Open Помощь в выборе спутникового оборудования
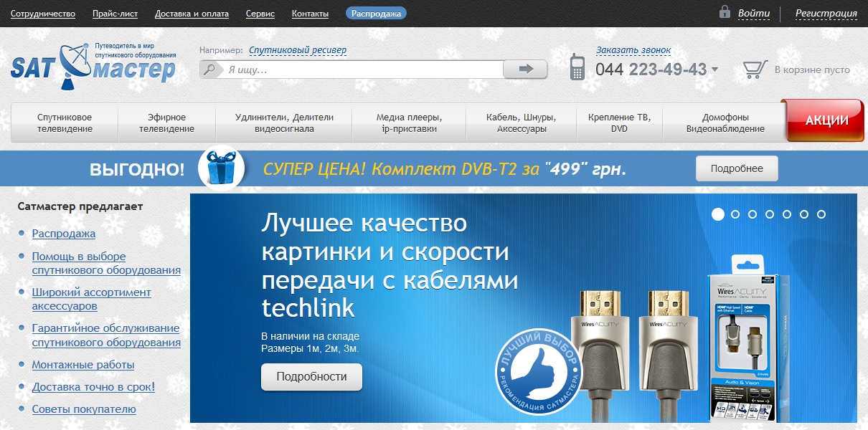 106,263
